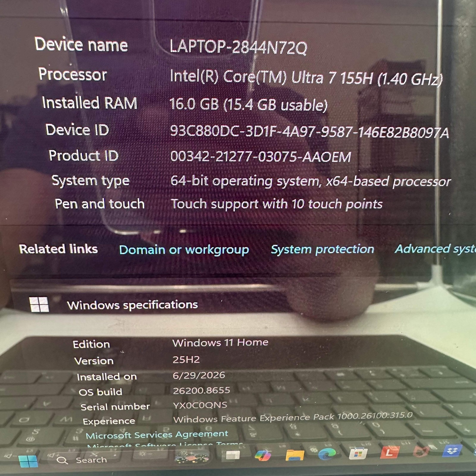Click the Pen and touch label
The width and height of the screenshot is (476, 476).
point(100,204)
